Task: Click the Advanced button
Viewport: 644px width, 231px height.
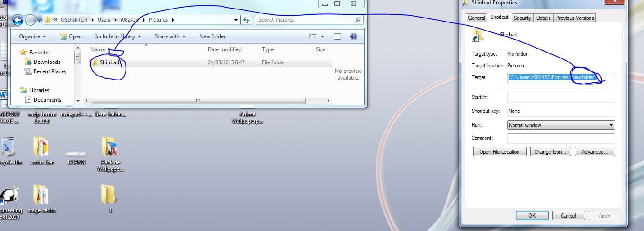Action: click(595, 152)
